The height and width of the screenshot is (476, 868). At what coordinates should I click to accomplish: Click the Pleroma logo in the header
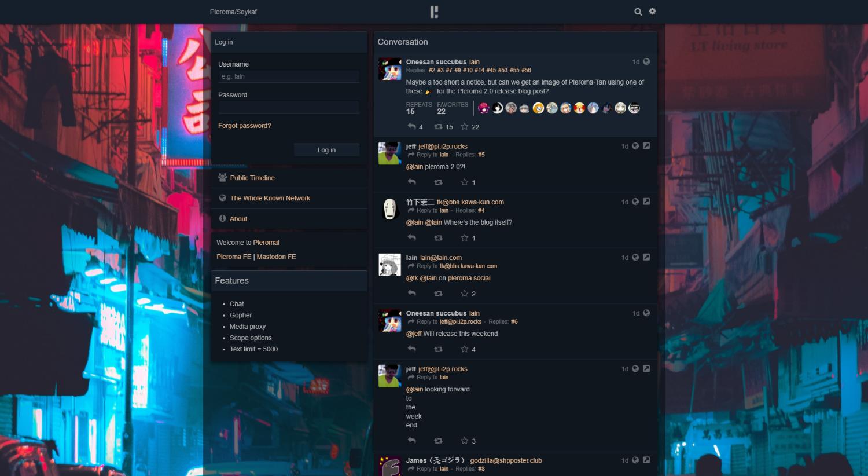[434, 12]
